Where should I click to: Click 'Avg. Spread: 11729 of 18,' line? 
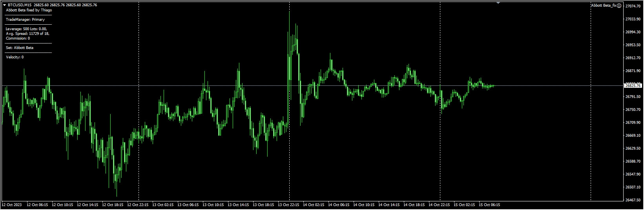tap(27, 34)
